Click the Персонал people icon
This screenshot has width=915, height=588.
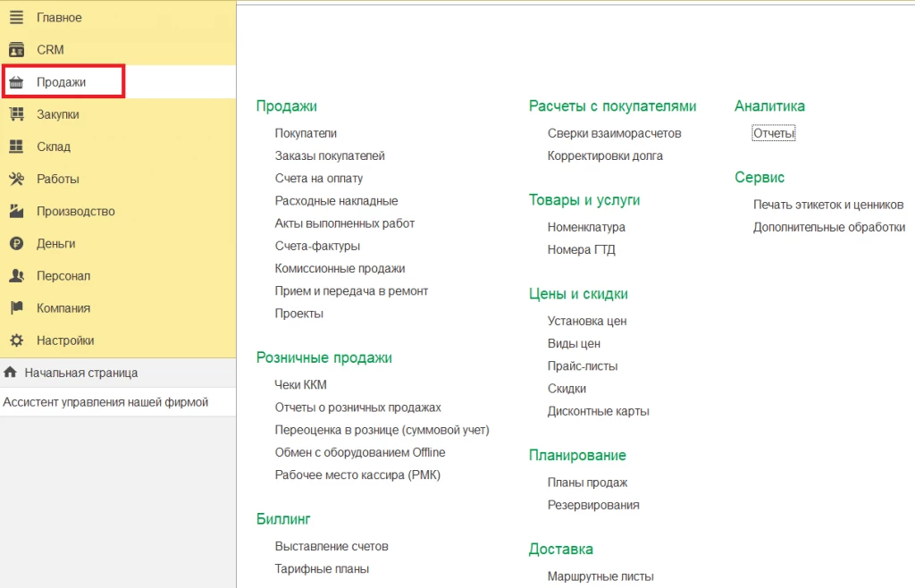pos(16,276)
